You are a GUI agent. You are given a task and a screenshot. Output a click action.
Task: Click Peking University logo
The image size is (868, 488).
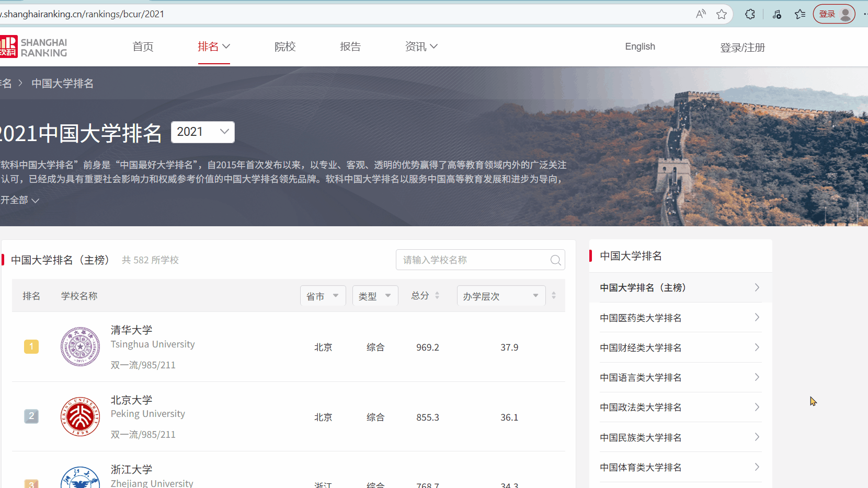pos(80,416)
